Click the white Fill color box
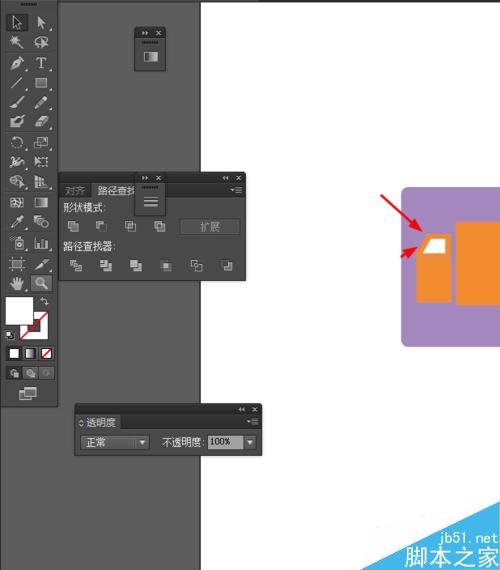This screenshot has width=500, height=570. click(x=19, y=311)
